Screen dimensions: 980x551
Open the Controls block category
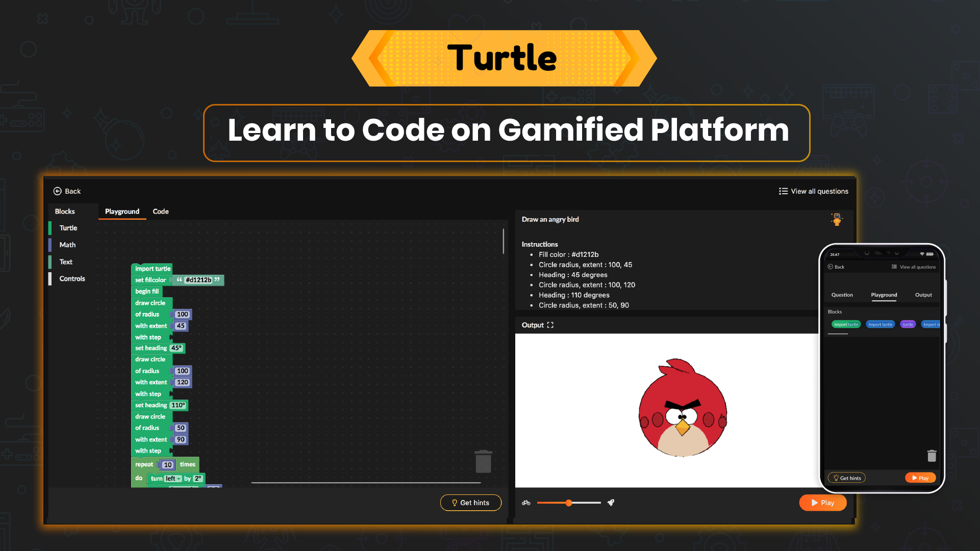click(71, 278)
